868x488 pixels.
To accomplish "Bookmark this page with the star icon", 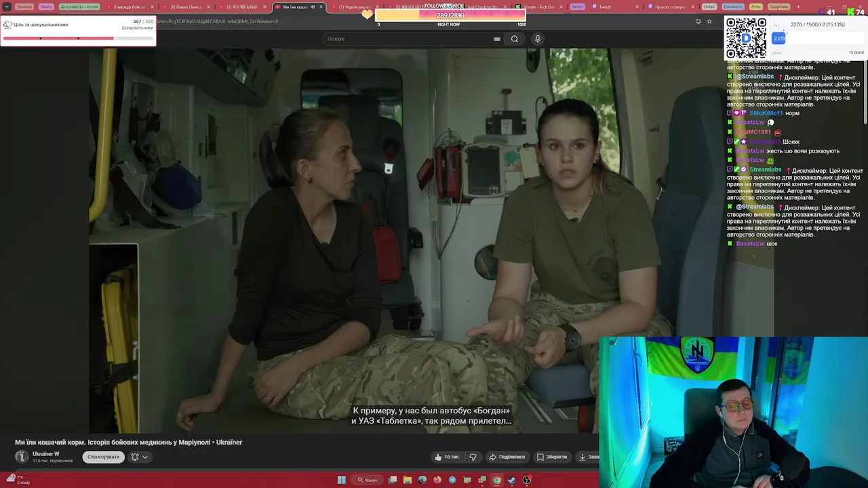I will (709, 21).
